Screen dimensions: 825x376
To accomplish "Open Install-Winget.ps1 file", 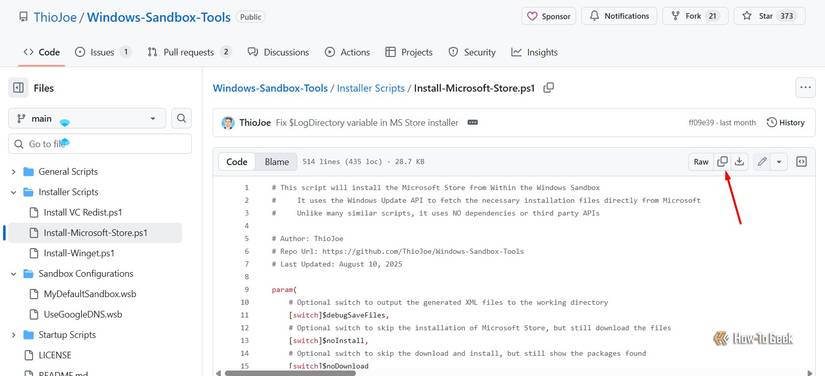I will click(79, 253).
